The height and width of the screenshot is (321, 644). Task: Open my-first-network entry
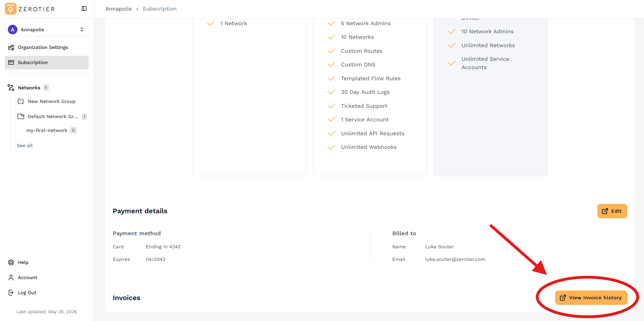click(x=47, y=130)
